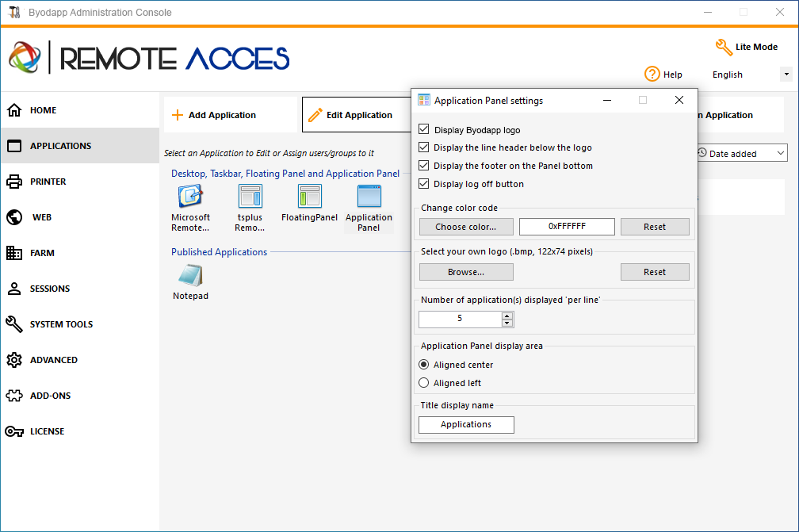
Task: Open the FARM section
Action: click(x=80, y=253)
